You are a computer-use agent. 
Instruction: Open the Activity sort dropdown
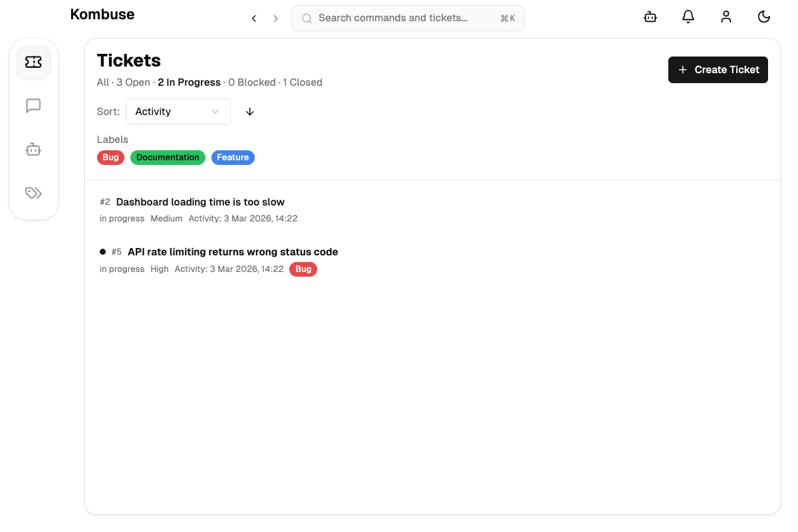178,111
